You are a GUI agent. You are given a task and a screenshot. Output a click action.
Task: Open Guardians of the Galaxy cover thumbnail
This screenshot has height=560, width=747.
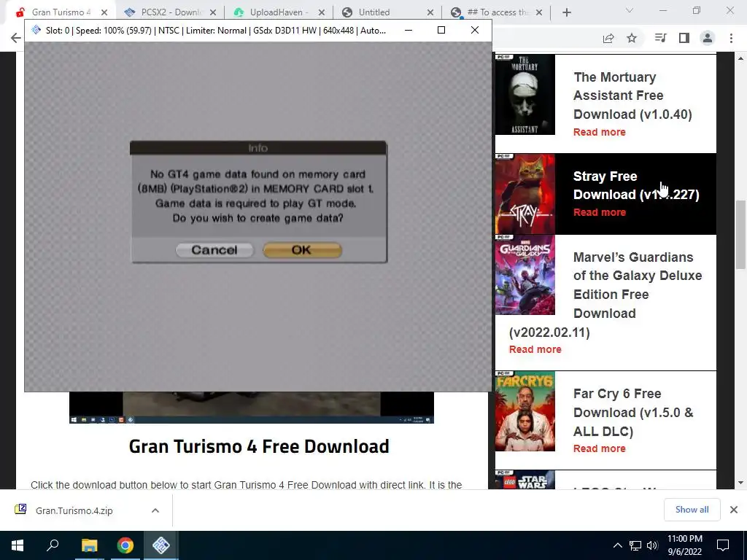tap(525, 275)
